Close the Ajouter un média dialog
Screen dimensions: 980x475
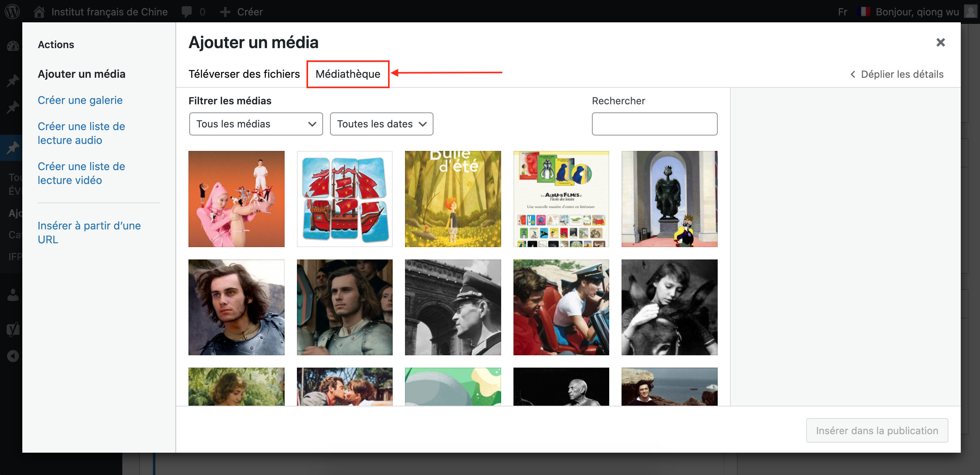(x=940, y=42)
